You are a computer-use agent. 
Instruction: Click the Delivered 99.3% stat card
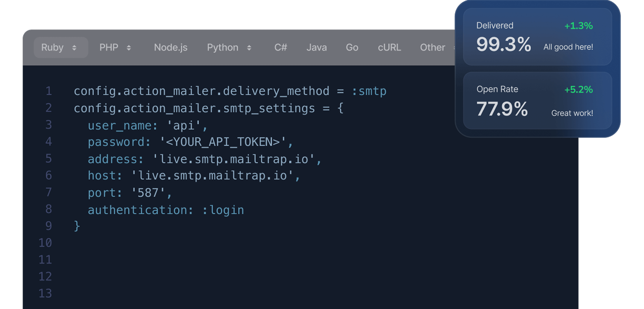pos(537,37)
